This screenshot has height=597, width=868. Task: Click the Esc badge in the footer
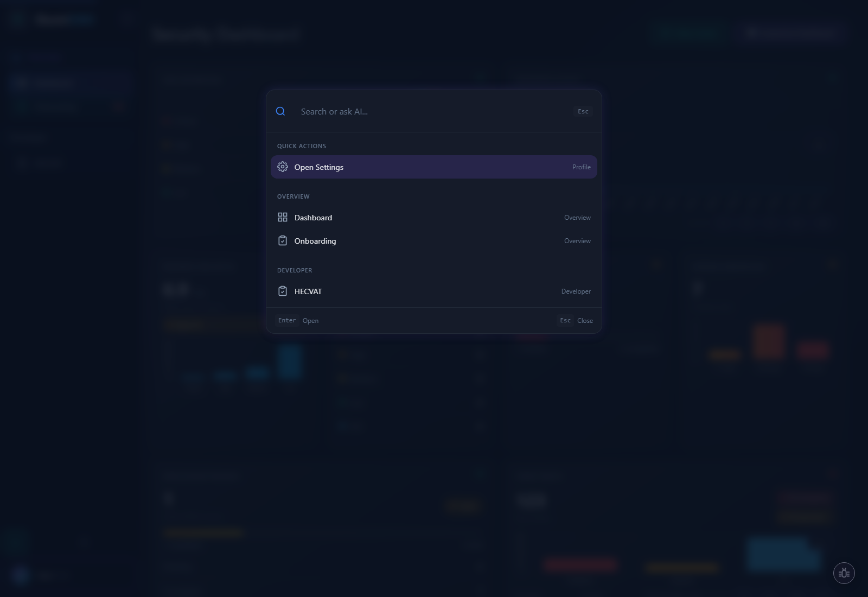click(x=565, y=320)
